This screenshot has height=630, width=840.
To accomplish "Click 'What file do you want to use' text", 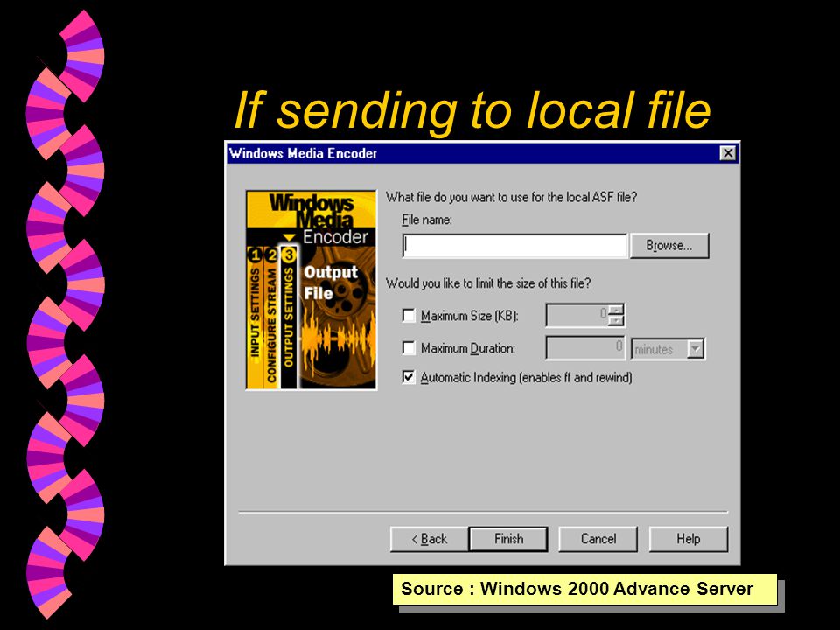I will [x=511, y=197].
